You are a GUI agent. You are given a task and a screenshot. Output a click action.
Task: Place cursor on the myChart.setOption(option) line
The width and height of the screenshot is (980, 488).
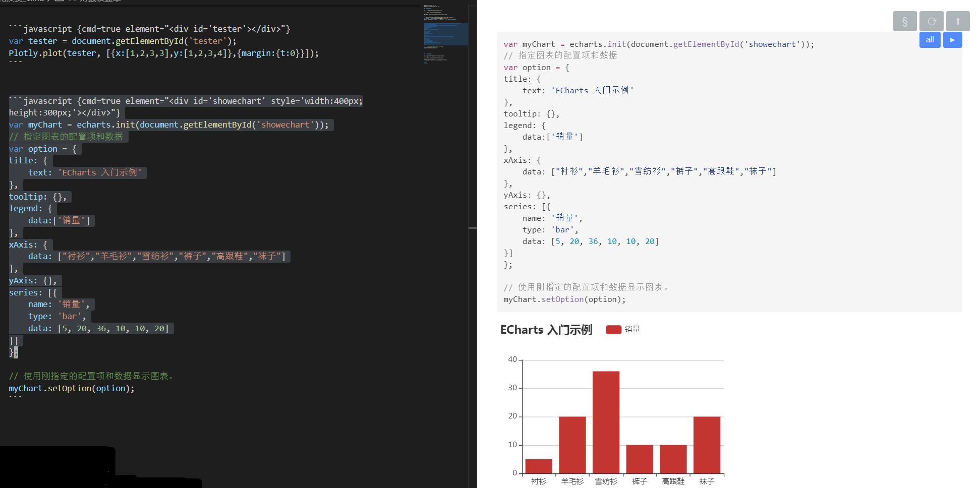click(x=71, y=388)
